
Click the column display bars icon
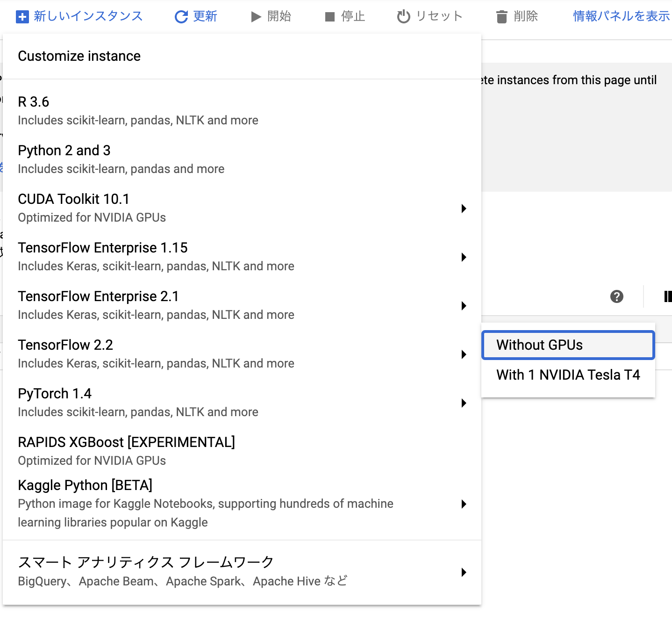pyautogui.click(x=667, y=296)
